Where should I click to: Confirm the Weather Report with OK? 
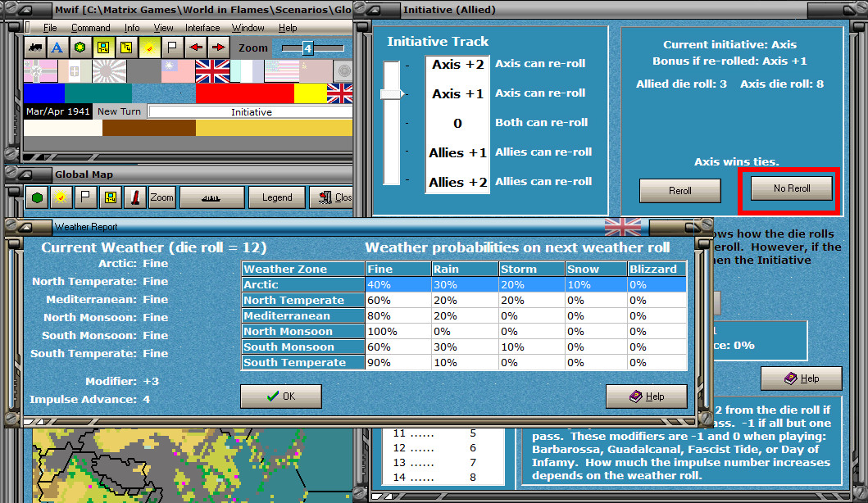coord(280,397)
